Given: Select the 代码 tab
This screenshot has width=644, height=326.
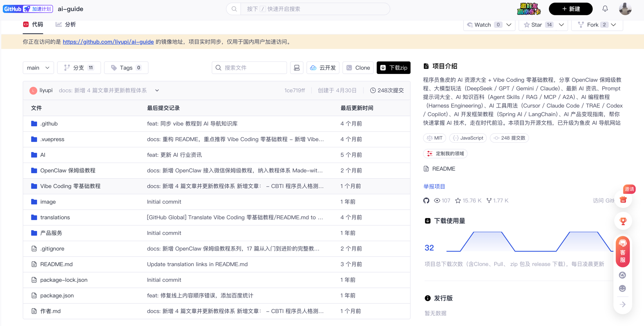Looking at the screenshot, I should point(33,24).
